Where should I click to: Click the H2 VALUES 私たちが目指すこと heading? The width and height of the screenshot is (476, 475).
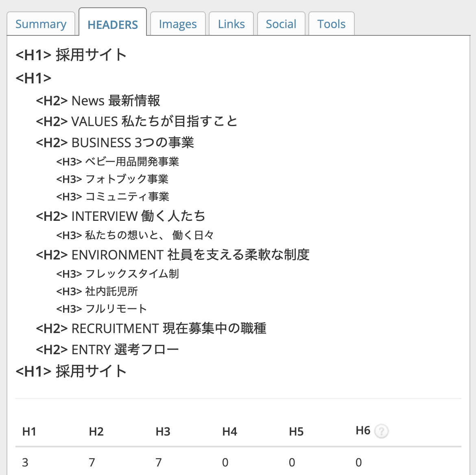coord(137,121)
